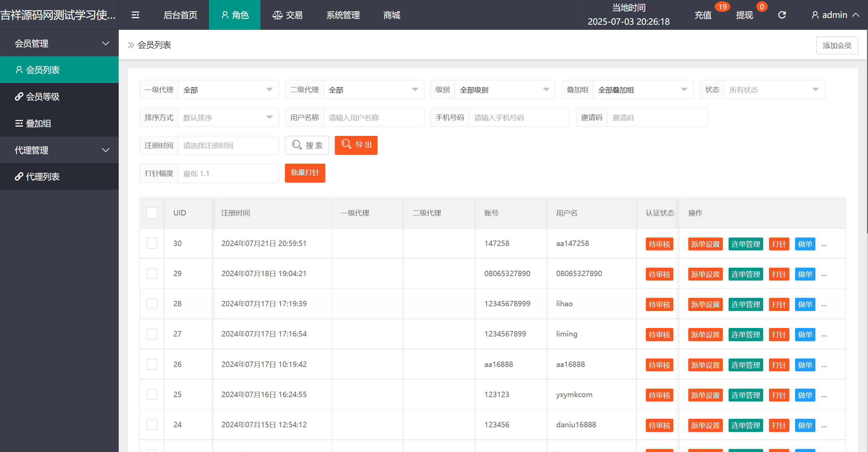Image resolution: width=868 pixels, height=452 pixels.
Task: Open the 商城 top navigation tab
Action: 392,15
